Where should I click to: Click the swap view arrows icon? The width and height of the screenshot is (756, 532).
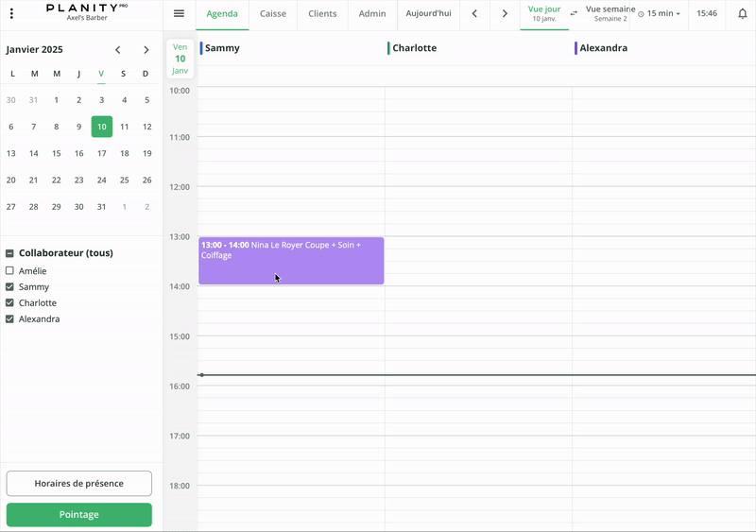pyautogui.click(x=574, y=14)
